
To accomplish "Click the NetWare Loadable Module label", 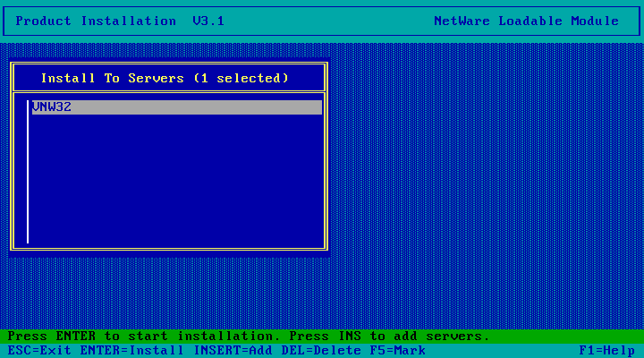I will coord(526,21).
